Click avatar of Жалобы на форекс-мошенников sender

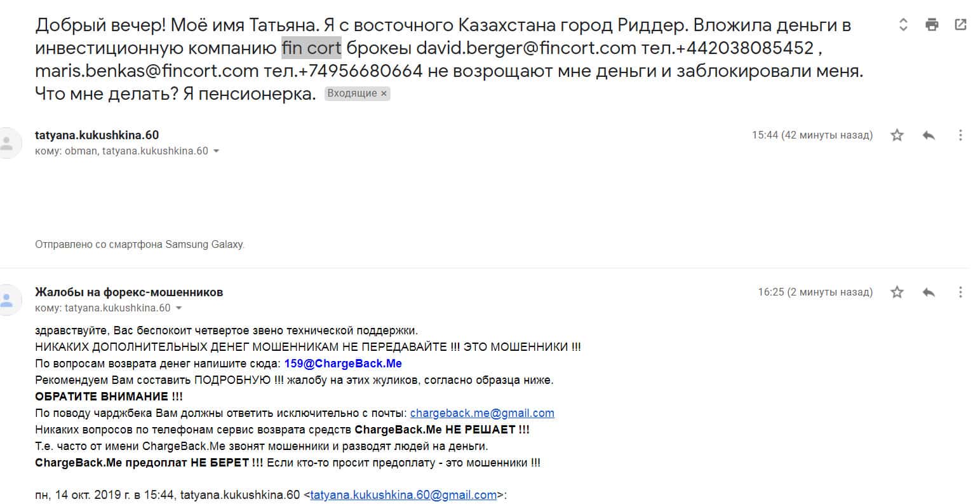tap(8, 300)
